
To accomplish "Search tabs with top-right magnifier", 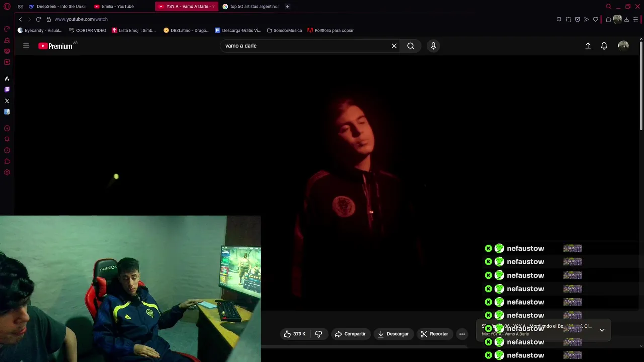I will click(608, 6).
